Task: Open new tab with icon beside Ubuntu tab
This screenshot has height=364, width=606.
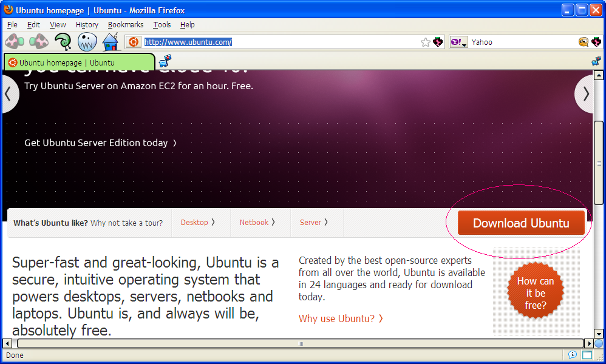Action: [x=165, y=61]
